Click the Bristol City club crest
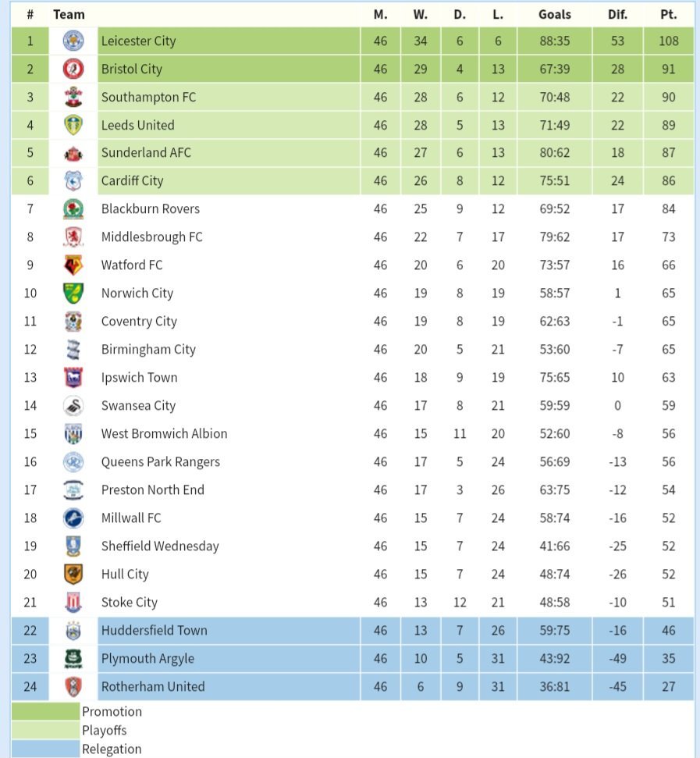The width and height of the screenshot is (700, 758). (x=73, y=69)
